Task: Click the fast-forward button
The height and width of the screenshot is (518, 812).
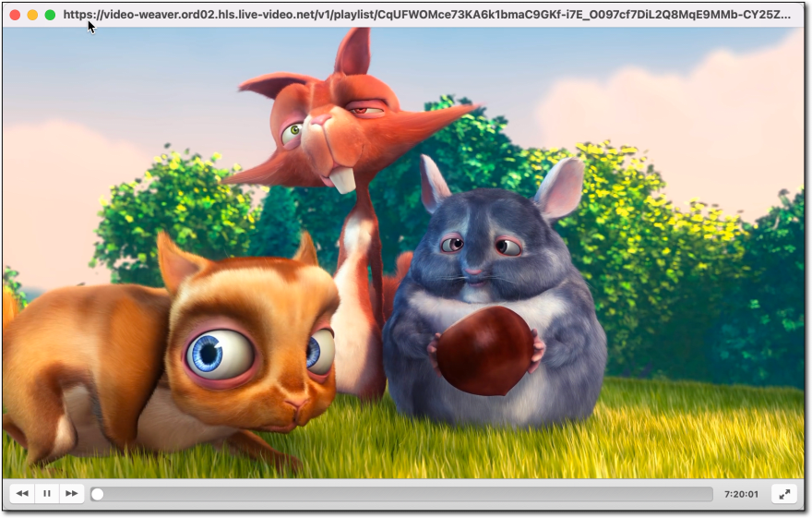Action: pos(71,494)
